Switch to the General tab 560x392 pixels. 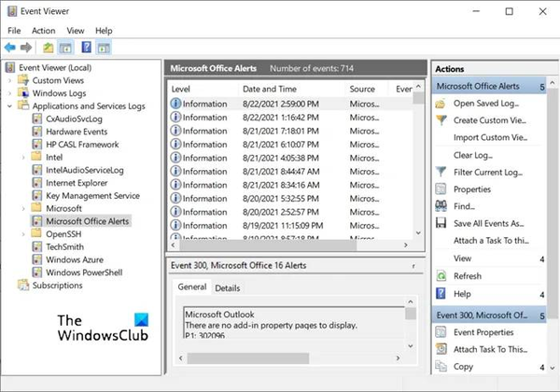coord(192,287)
